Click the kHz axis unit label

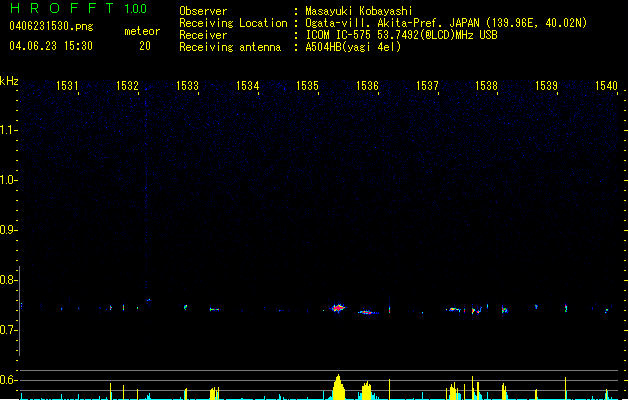pos(9,81)
